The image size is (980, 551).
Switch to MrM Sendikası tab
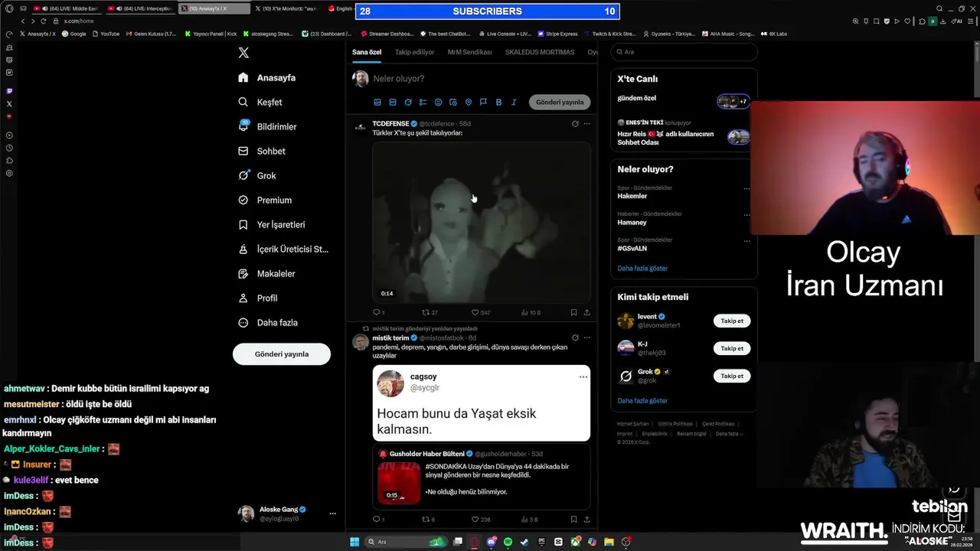click(x=469, y=52)
